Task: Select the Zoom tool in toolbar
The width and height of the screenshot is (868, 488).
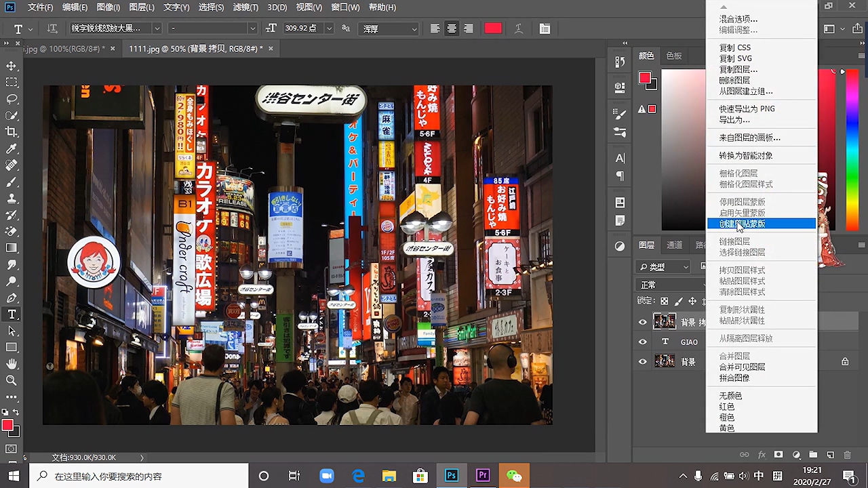Action: click(12, 380)
